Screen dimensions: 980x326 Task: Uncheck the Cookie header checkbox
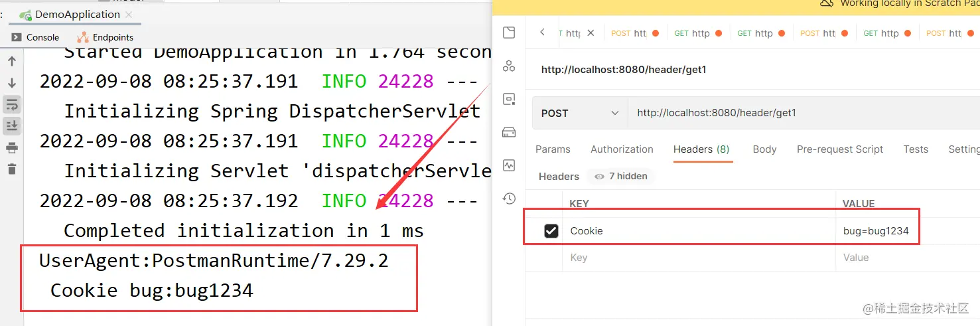(551, 231)
